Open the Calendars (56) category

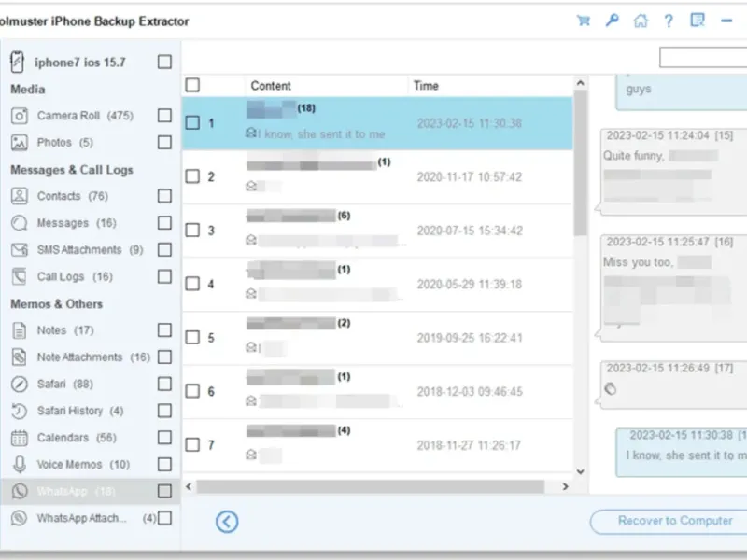point(77,438)
